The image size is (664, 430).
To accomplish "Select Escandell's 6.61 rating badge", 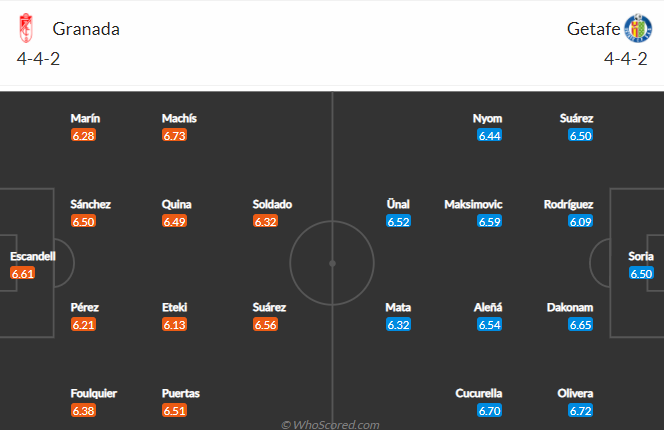I will click(22, 273).
